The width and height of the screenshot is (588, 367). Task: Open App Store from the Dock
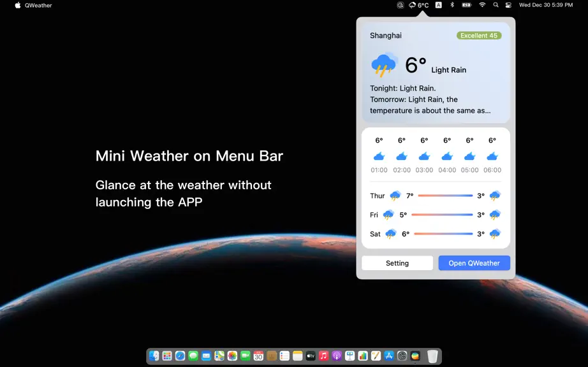click(x=389, y=356)
